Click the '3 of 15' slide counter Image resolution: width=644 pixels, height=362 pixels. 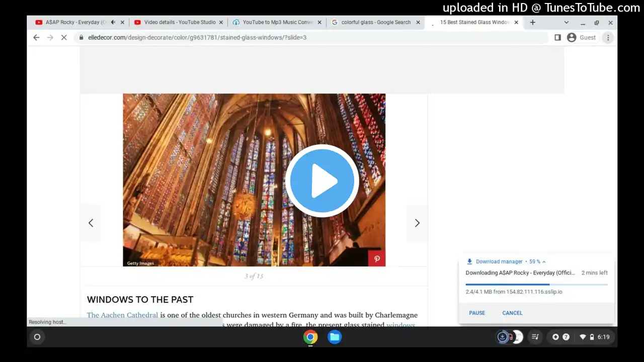[x=254, y=276]
